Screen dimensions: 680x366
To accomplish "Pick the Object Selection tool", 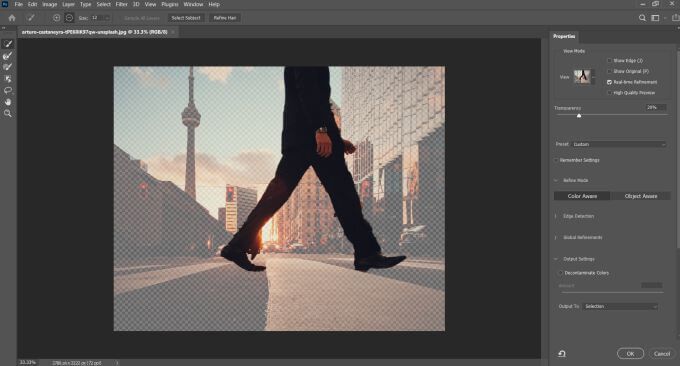I will [8, 78].
